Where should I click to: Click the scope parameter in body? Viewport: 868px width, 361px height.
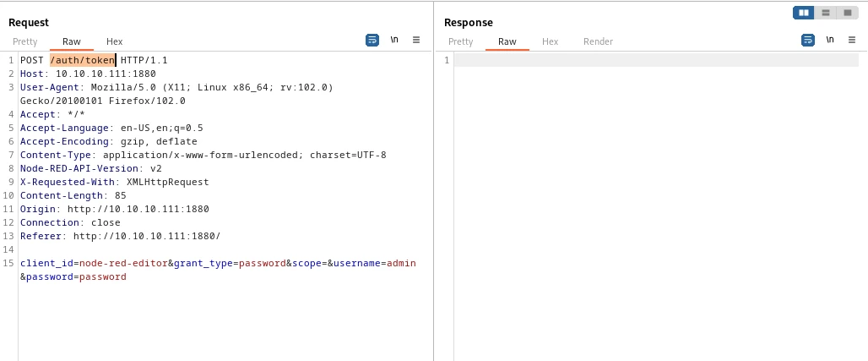tap(307, 264)
